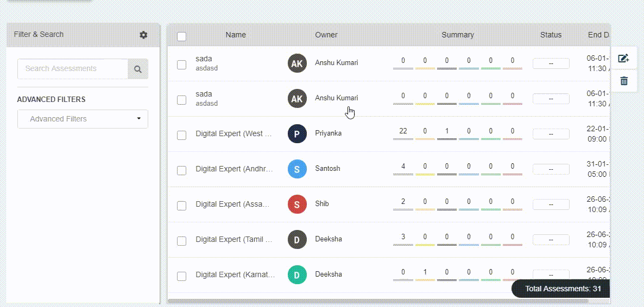
Task: Click summary count 2 in Shib row
Action: click(x=403, y=202)
